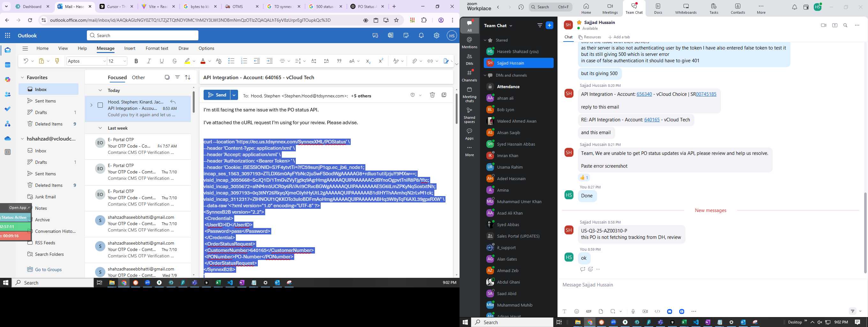Open Send options dropdown arrow
Viewport: 868px width, 327px height.
234,95
